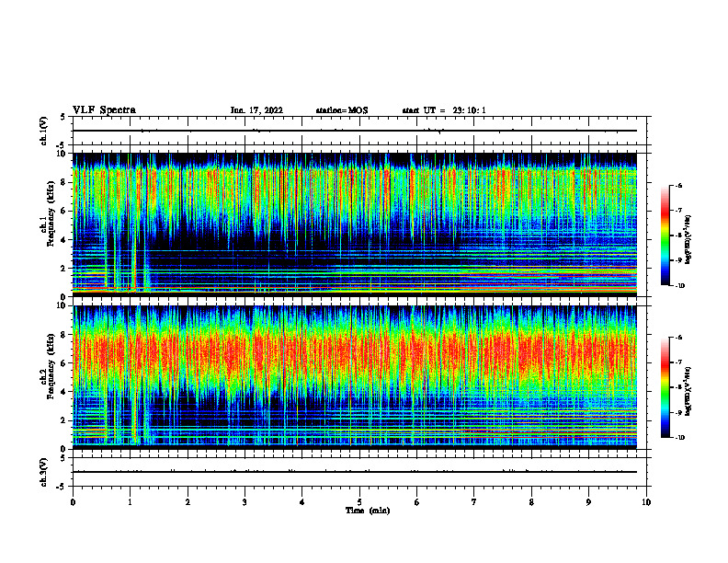The width and height of the screenshot is (728, 563).
Task: Click the "-8" label on ch.2 color bar
Action: (x=678, y=387)
